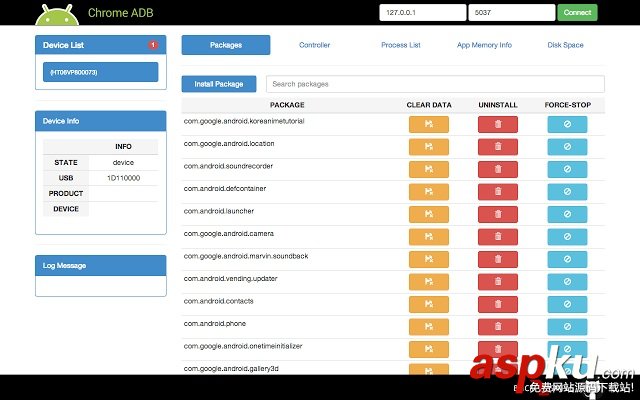The image size is (640, 400).
Task: Force-stop com.android.soundrecorder
Action: point(567,169)
